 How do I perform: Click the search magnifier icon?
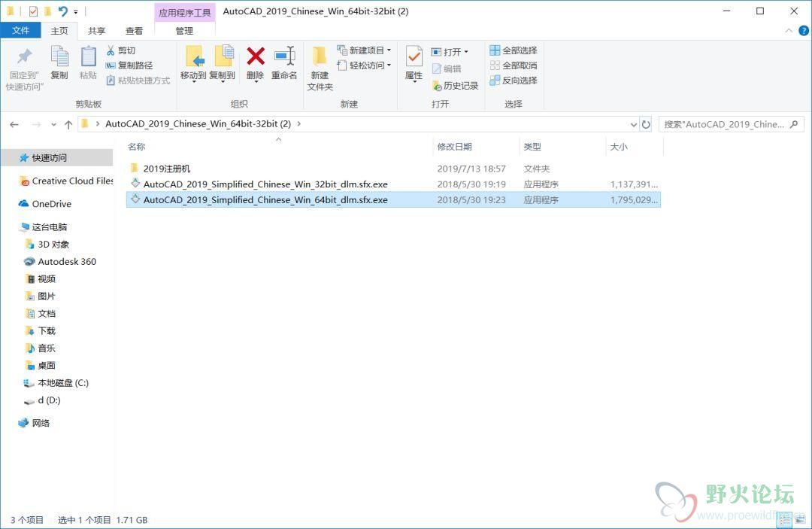[x=794, y=124]
